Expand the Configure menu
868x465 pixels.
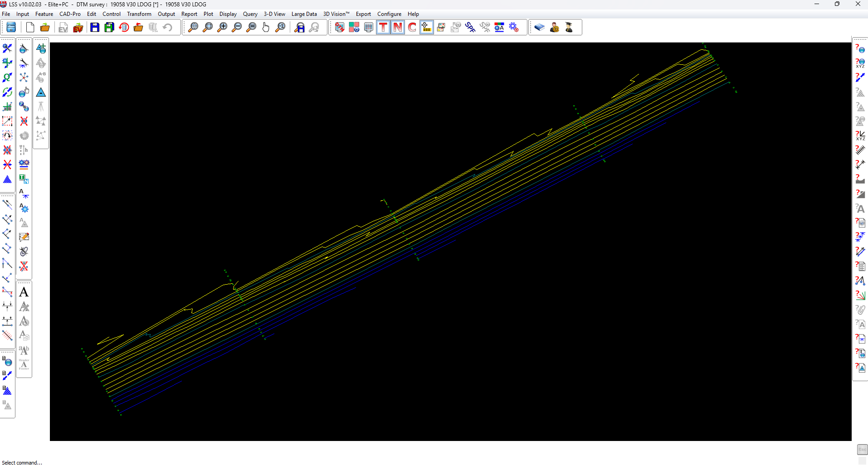point(389,14)
